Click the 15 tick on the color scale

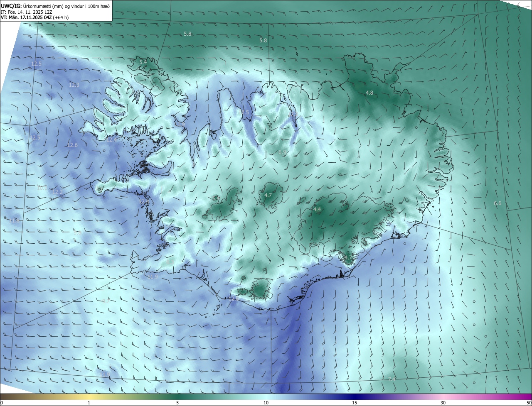click(x=355, y=403)
